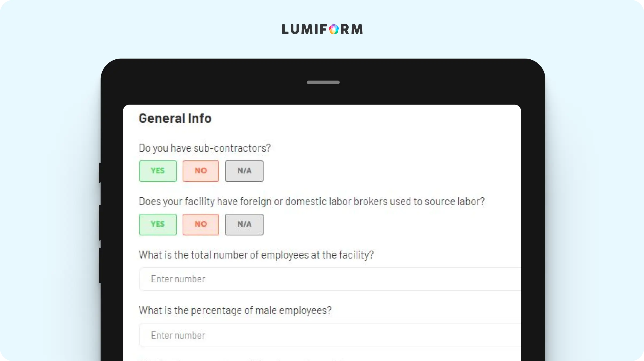This screenshot has height=361, width=644.
Task: Tap the middle side button on tablet
Action: pos(100,223)
